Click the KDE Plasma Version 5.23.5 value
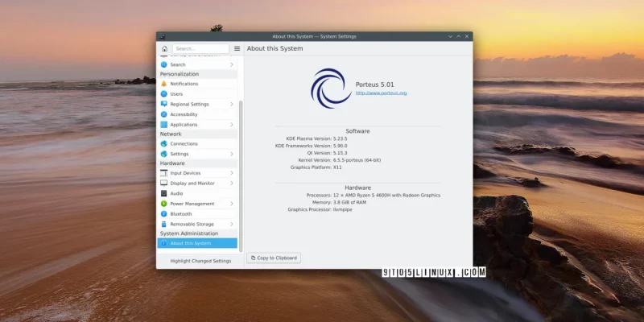The width and height of the screenshot is (644, 322). tap(340, 138)
